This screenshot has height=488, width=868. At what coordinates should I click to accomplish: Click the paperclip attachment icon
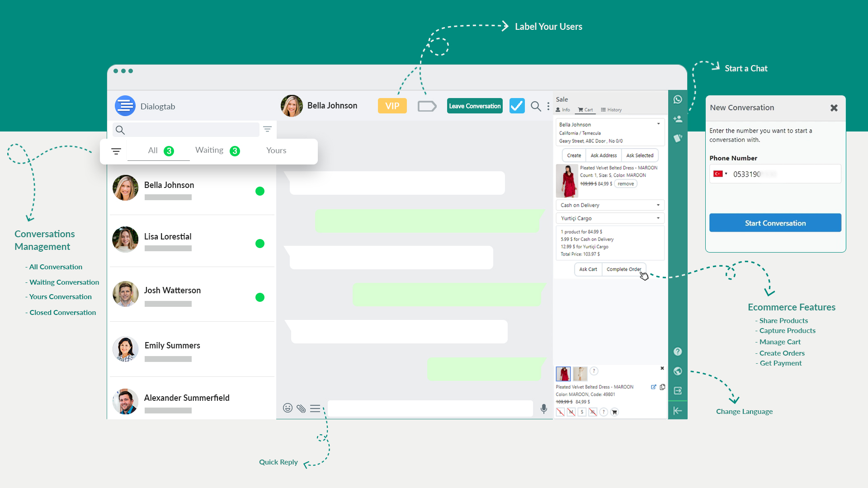pos(301,408)
